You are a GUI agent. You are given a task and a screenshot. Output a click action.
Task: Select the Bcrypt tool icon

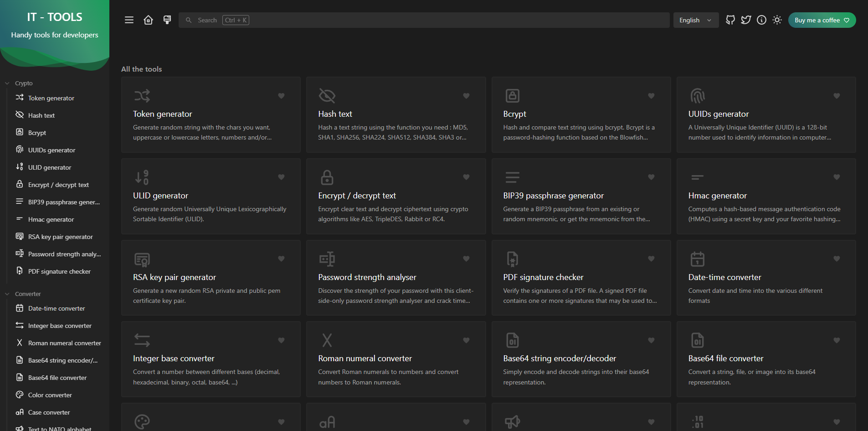tap(512, 95)
